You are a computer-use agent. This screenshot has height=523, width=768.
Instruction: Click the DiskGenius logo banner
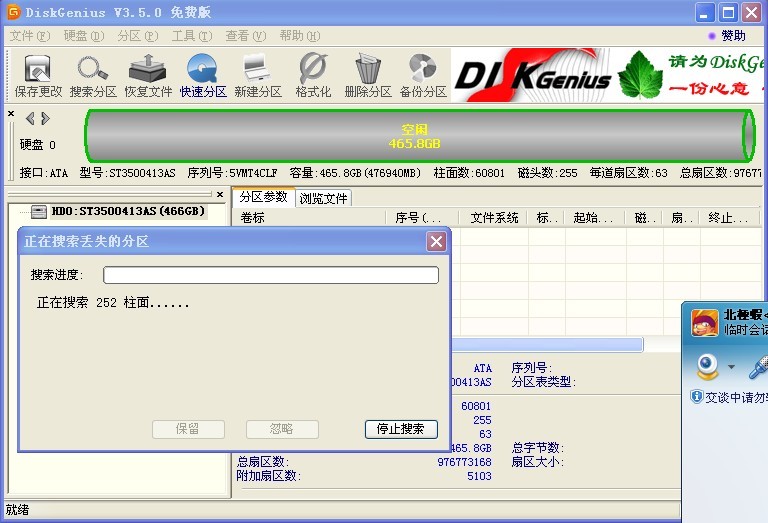[x=532, y=75]
